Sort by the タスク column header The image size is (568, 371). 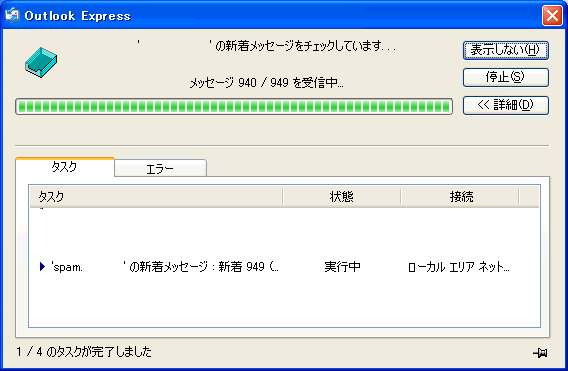(156, 197)
